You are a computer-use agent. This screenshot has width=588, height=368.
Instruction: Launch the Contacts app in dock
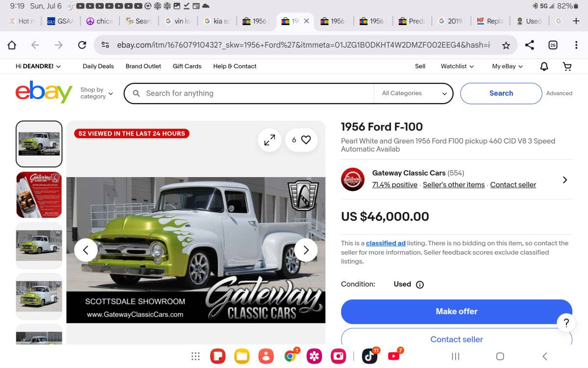click(x=266, y=356)
